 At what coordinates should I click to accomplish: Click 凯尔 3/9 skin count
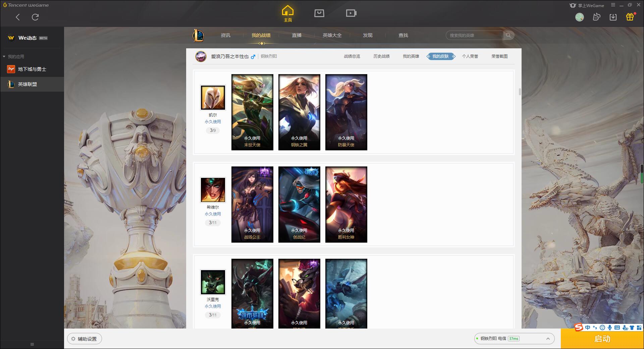213,131
